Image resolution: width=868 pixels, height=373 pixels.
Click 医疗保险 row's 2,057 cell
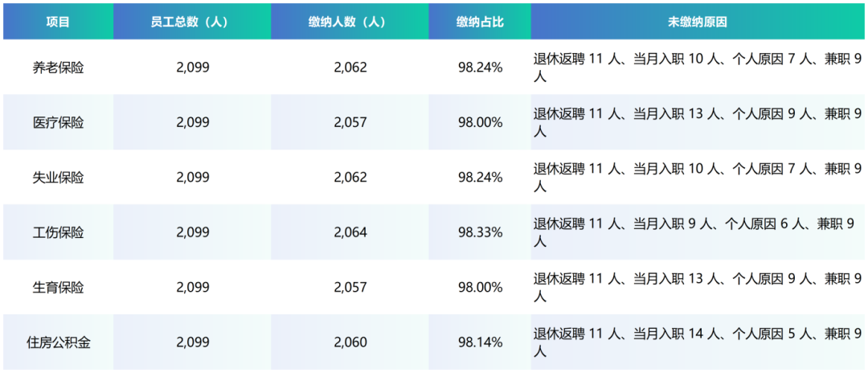tap(350, 122)
